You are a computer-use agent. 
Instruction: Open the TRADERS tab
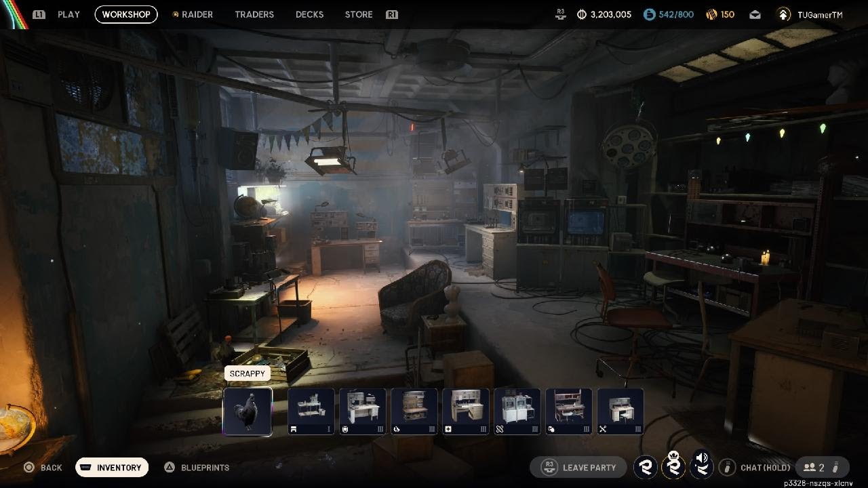[254, 14]
